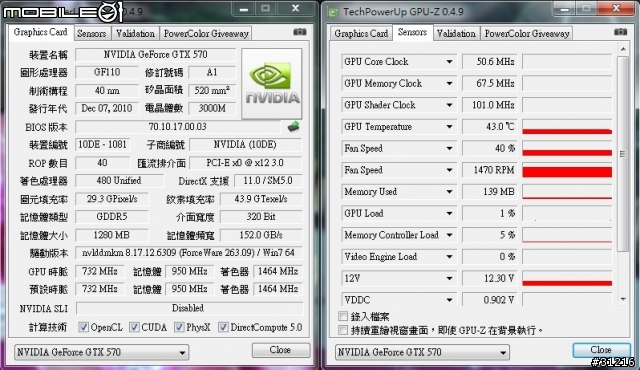
Task: Click the release date Dec 07, 2010
Action: click(x=107, y=109)
